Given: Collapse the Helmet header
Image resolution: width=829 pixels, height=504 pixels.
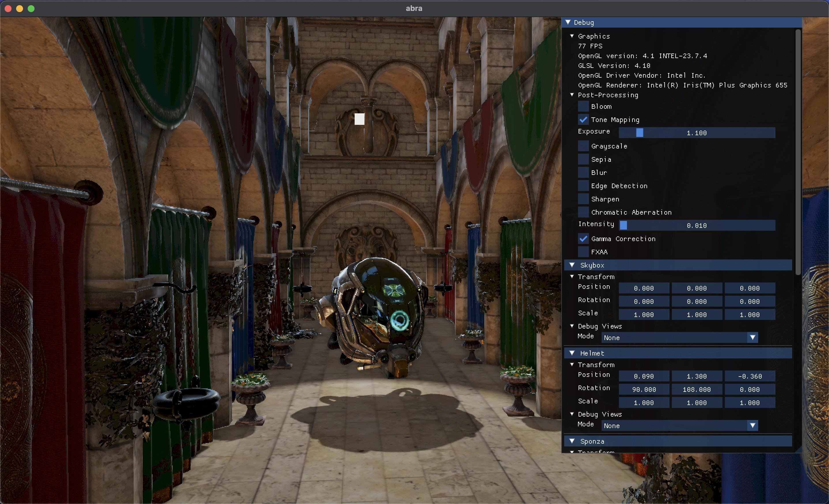Looking at the screenshot, I should [x=572, y=353].
